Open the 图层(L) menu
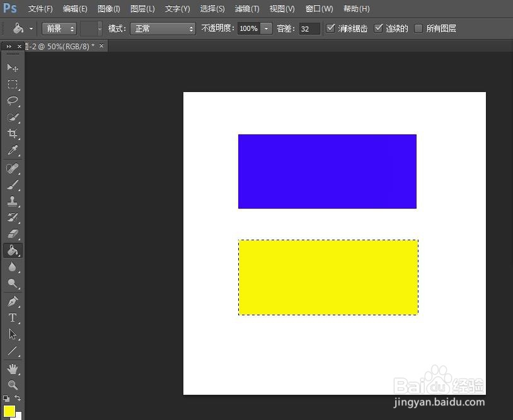Viewport: 513px width, 420px height. pos(142,9)
